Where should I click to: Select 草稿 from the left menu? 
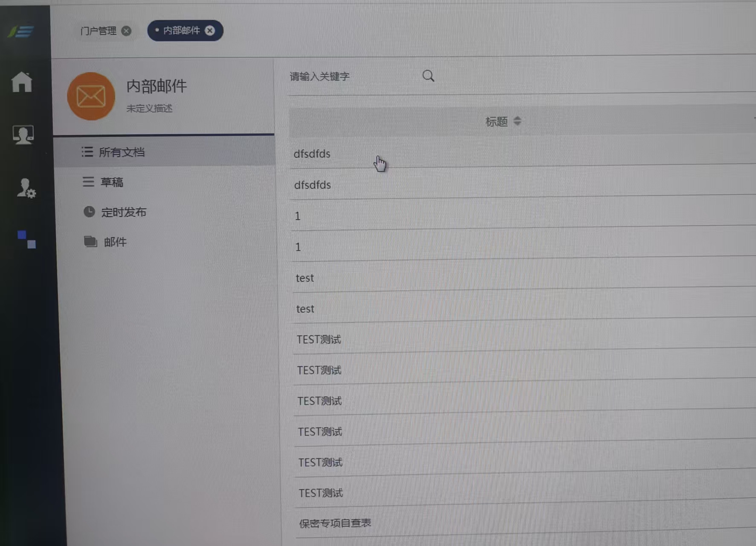tap(112, 182)
